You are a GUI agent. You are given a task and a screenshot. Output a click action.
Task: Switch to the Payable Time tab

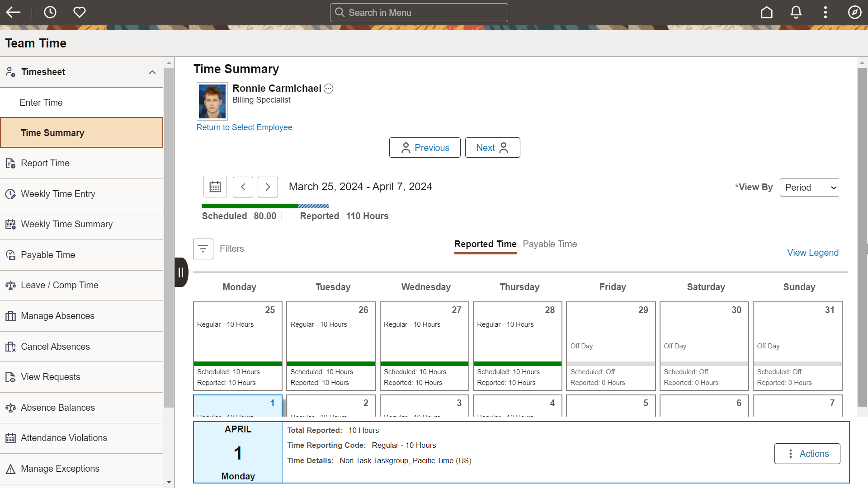point(549,244)
